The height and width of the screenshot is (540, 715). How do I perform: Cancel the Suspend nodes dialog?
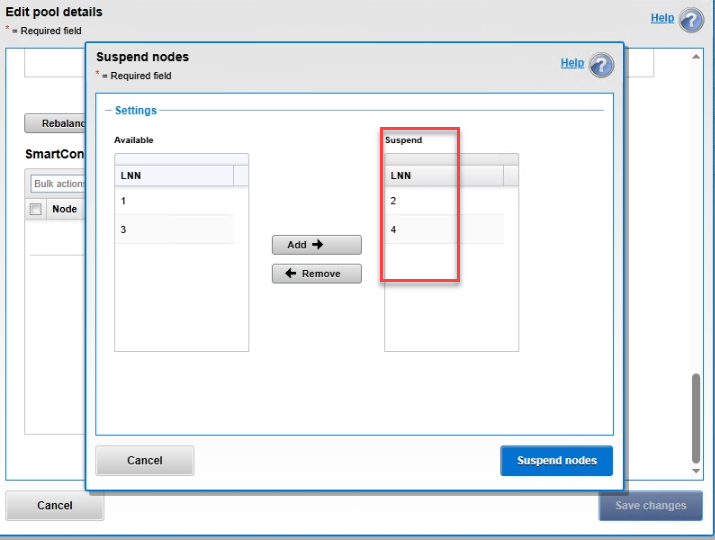point(145,461)
